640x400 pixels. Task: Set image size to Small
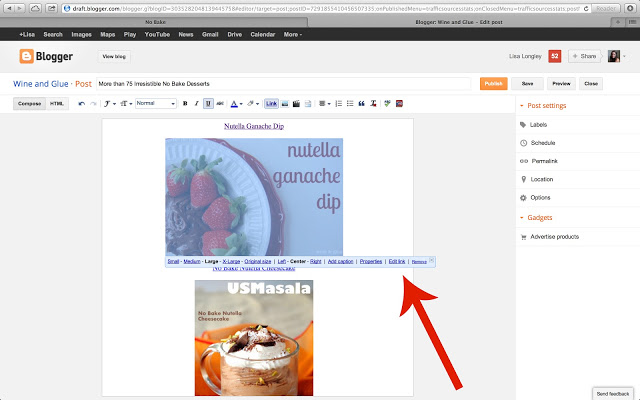(x=173, y=261)
